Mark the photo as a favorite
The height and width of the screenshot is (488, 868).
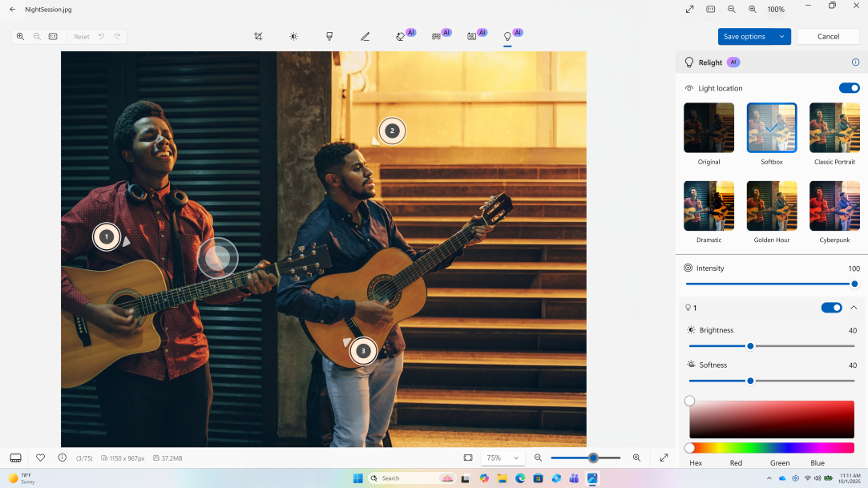coord(41,458)
